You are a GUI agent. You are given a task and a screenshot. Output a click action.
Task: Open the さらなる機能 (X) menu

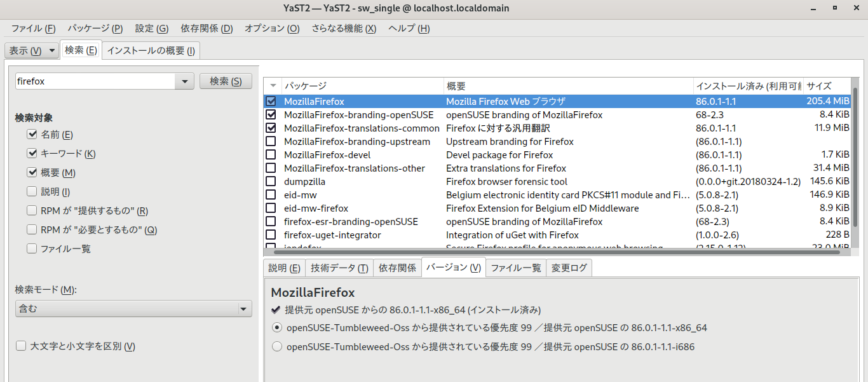click(x=344, y=29)
